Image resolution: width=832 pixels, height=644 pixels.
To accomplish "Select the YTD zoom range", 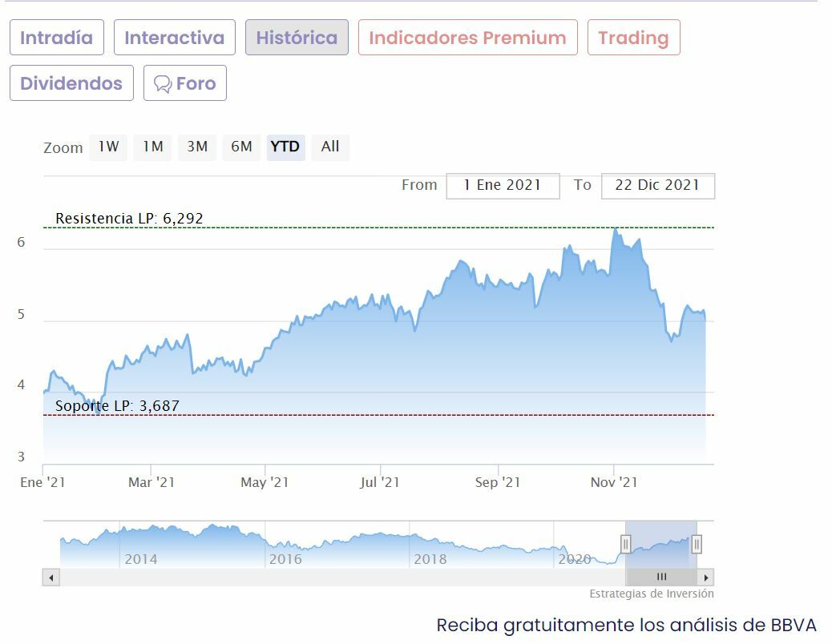I will tap(285, 147).
